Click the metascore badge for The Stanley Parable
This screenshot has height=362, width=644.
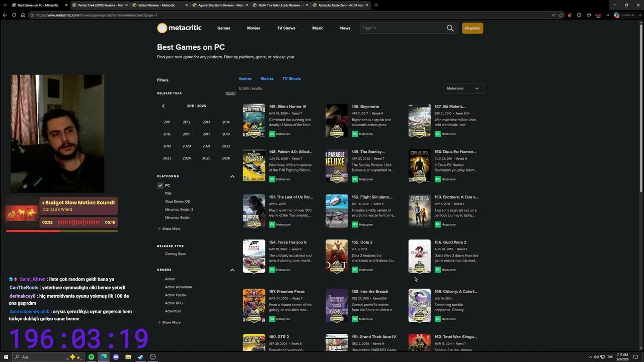point(355,179)
